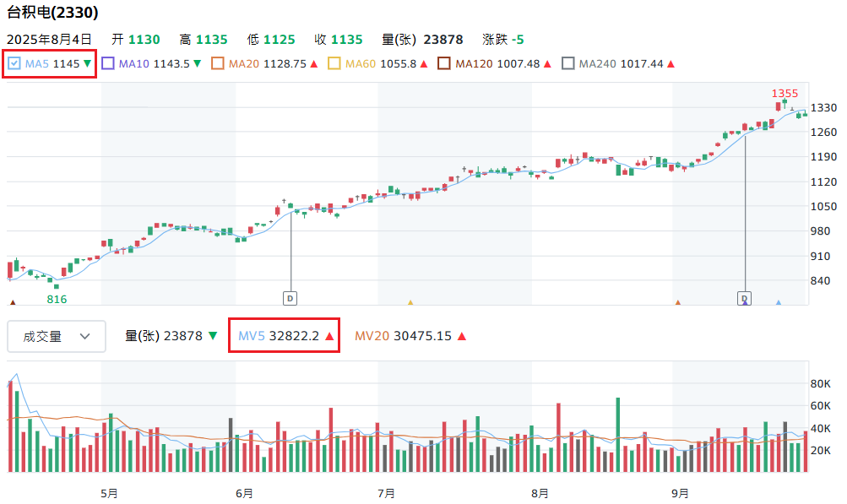847x504 pixels.
Task: Click the 开 1130 opening price
Action: [x=136, y=40]
